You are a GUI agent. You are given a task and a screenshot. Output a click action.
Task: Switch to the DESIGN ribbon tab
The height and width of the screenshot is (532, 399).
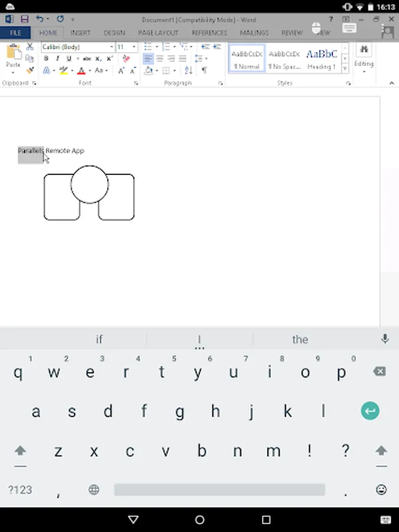pos(114,33)
